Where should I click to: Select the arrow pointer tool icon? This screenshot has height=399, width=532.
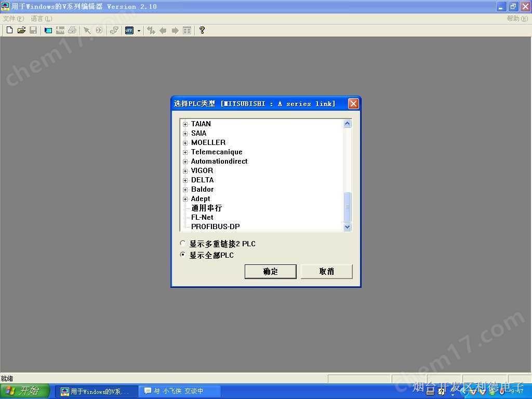pos(87,31)
